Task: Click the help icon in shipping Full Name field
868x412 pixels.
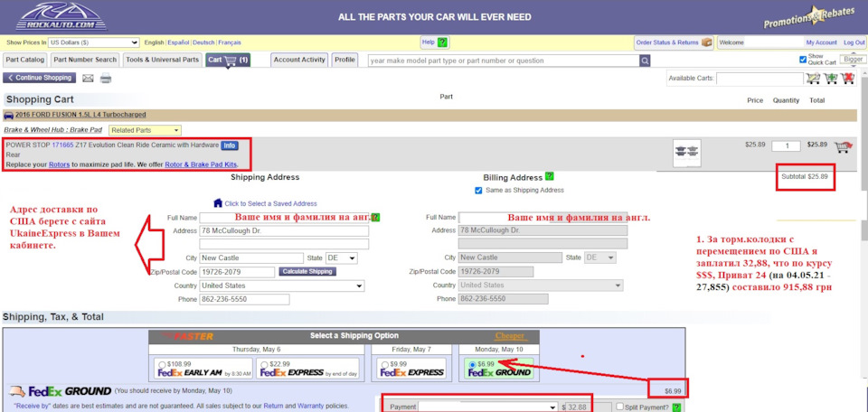Action: pyautogui.click(x=376, y=218)
